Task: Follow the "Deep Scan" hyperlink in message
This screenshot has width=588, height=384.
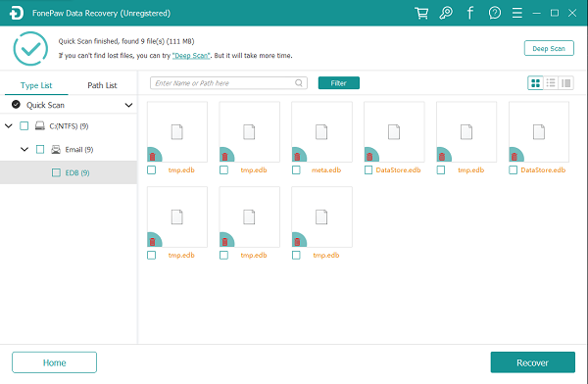Action: (x=191, y=56)
